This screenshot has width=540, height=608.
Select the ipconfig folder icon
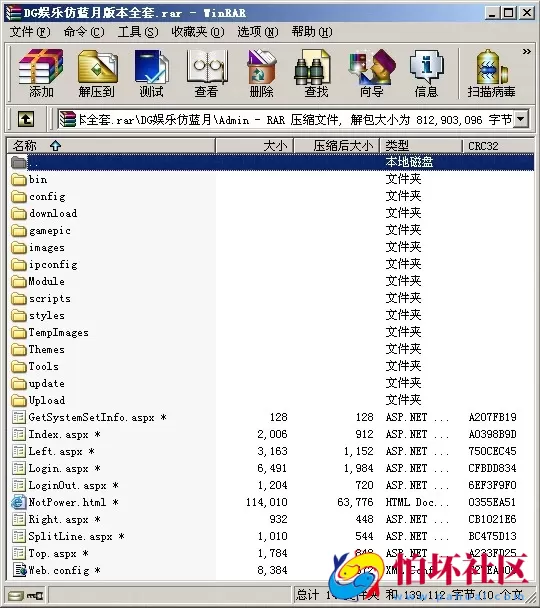tap(19, 264)
